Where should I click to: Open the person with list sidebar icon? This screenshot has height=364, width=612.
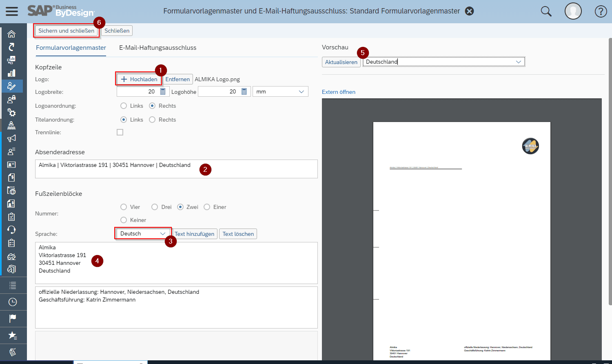(12, 151)
